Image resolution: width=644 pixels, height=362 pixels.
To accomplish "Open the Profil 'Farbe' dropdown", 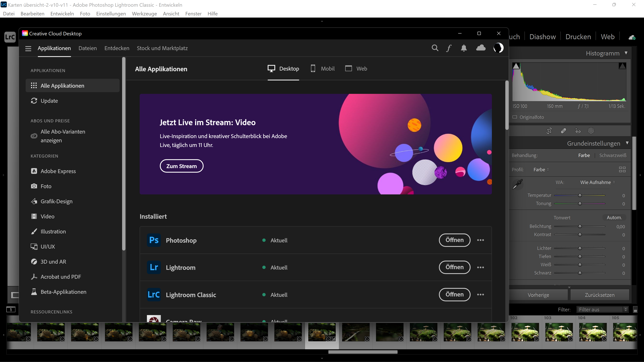I will (x=541, y=169).
